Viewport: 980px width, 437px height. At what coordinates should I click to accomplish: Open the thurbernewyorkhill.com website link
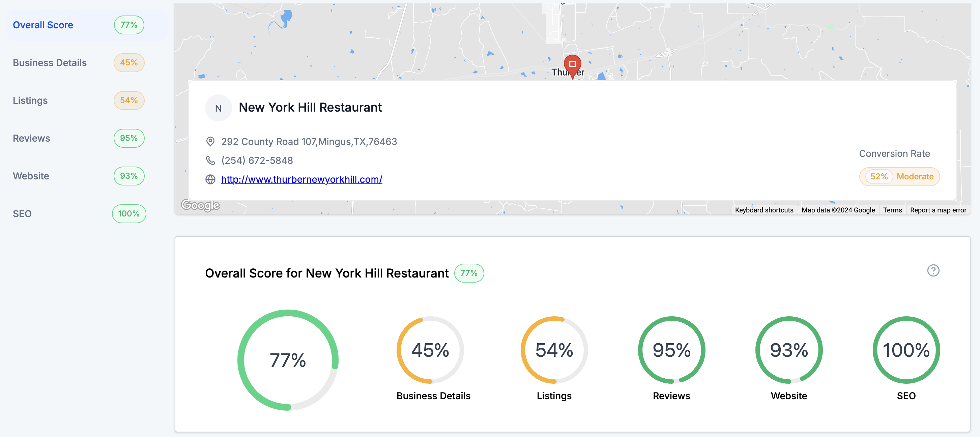302,179
